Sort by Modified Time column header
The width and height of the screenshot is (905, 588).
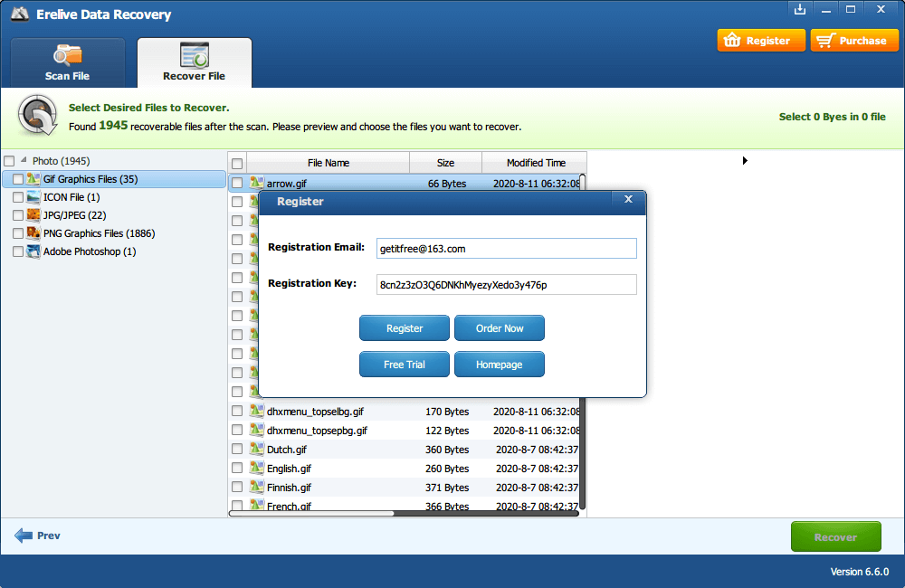[x=535, y=163]
